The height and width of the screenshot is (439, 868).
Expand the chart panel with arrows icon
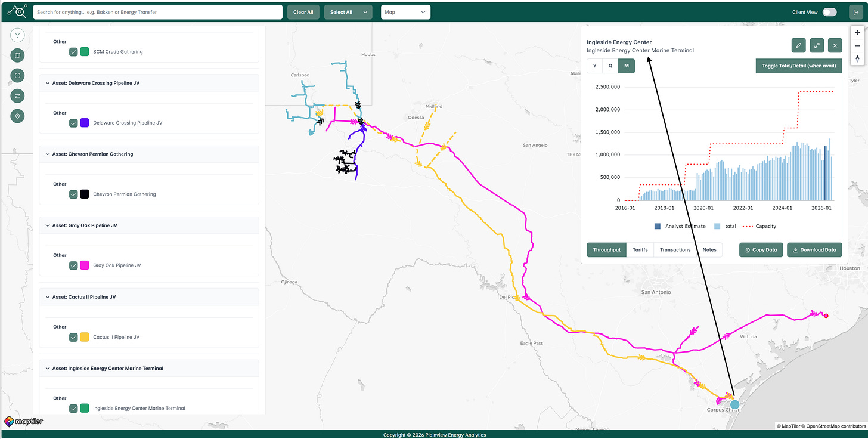point(817,45)
